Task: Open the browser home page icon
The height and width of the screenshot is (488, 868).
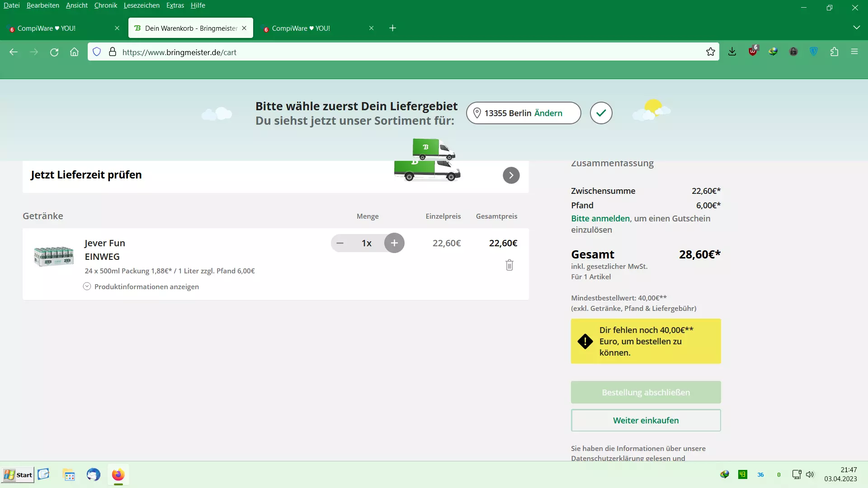Action: pyautogui.click(x=75, y=52)
